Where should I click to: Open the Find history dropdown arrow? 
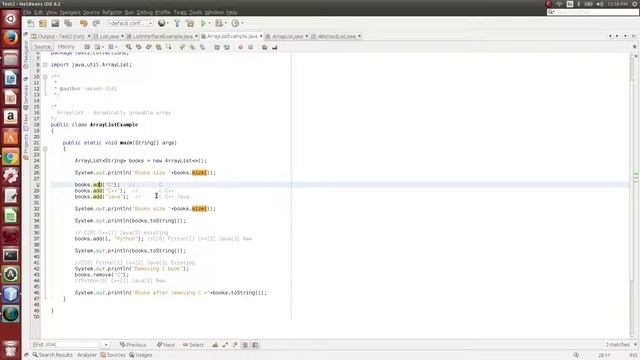106,345
